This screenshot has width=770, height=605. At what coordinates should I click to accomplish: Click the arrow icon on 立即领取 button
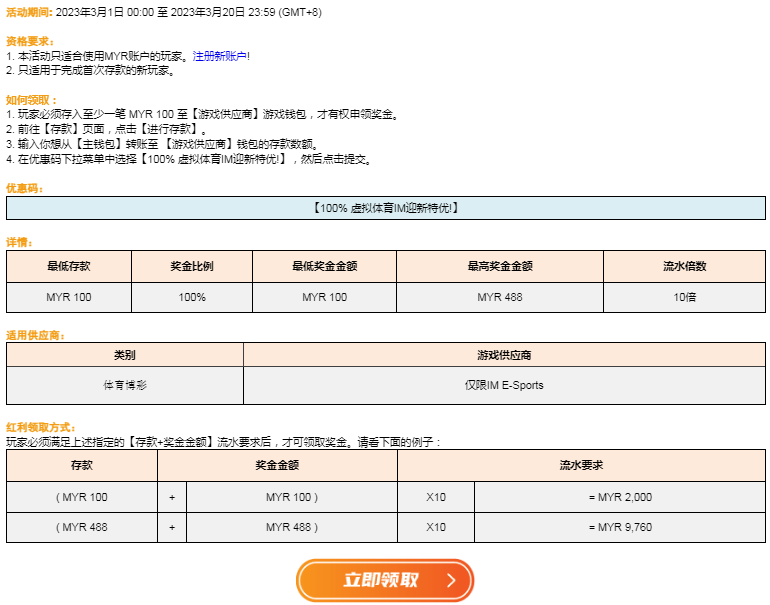pyautogui.click(x=451, y=580)
